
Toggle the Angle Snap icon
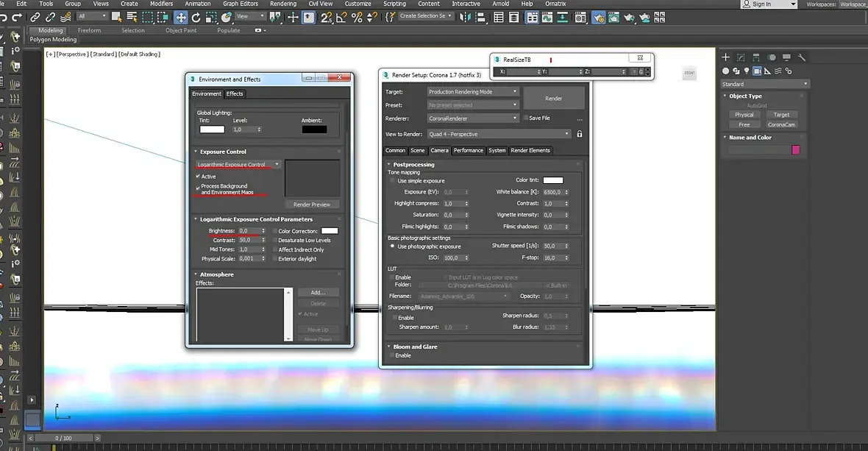pyautogui.click(x=341, y=17)
